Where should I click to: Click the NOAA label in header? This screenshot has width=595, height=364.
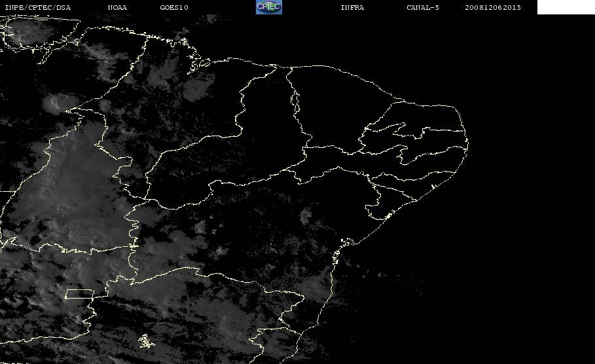tap(117, 8)
